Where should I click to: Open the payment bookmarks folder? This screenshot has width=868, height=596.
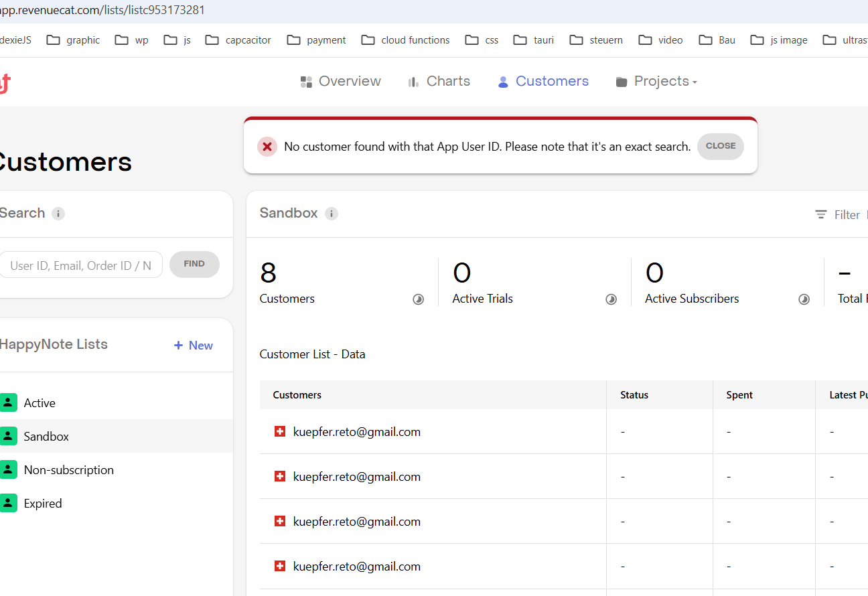[x=317, y=40]
